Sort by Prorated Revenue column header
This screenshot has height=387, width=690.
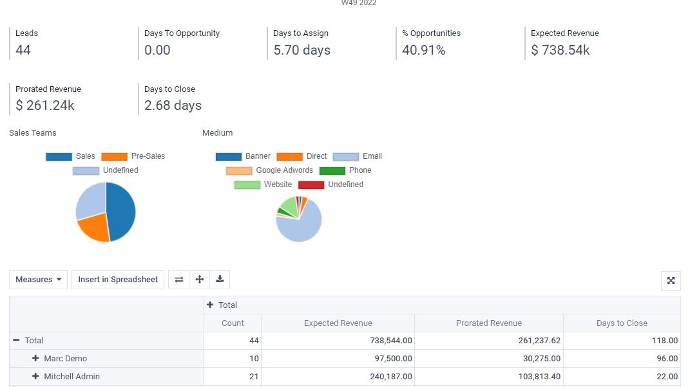click(x=489, y=323)
